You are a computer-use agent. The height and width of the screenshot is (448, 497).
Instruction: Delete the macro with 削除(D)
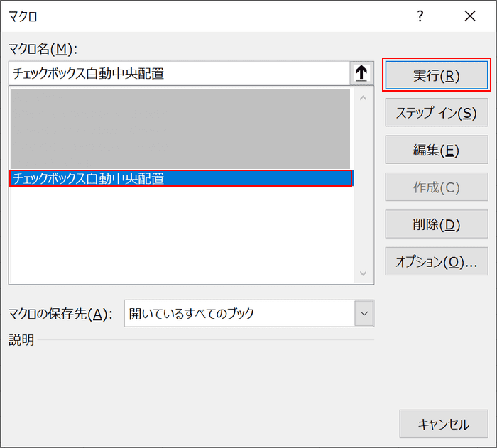tap(437, 224)
